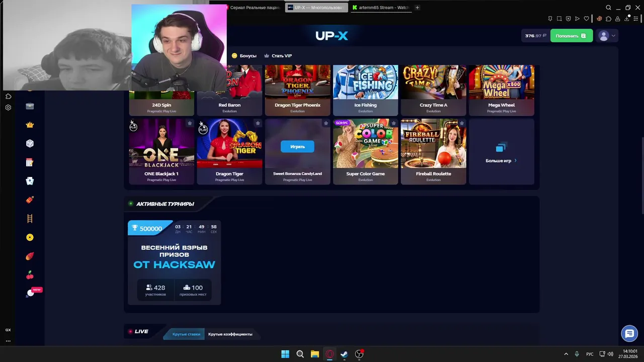The height and width of the screenshot is (362, 644).
Task: Open the crown icon in UP-X sidebar
Action: (30, 125)
